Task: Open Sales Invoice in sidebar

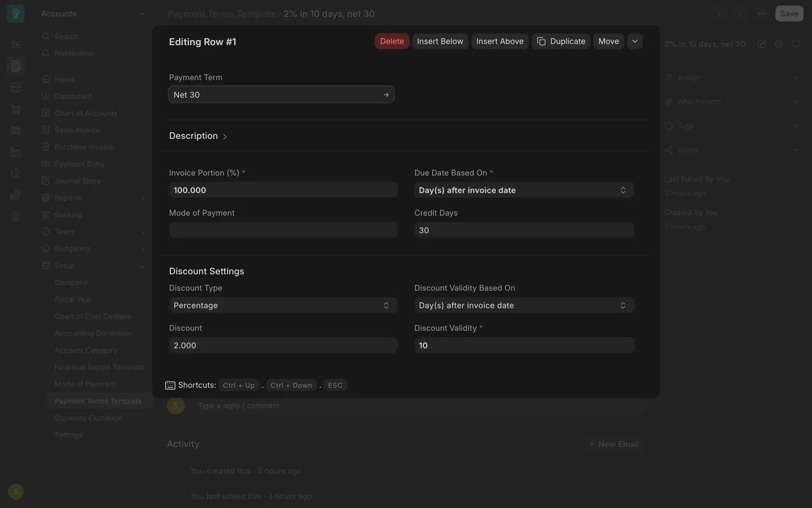Action: [77, 130]
